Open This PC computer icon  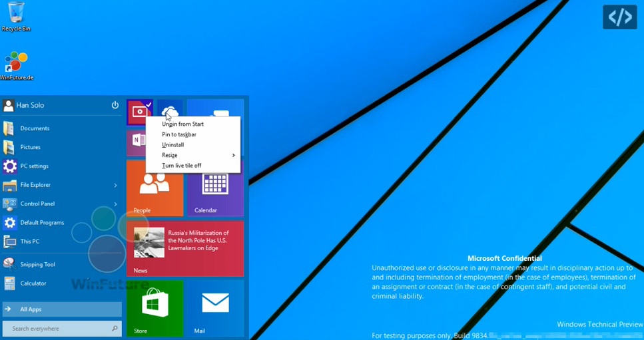point(9,242)
